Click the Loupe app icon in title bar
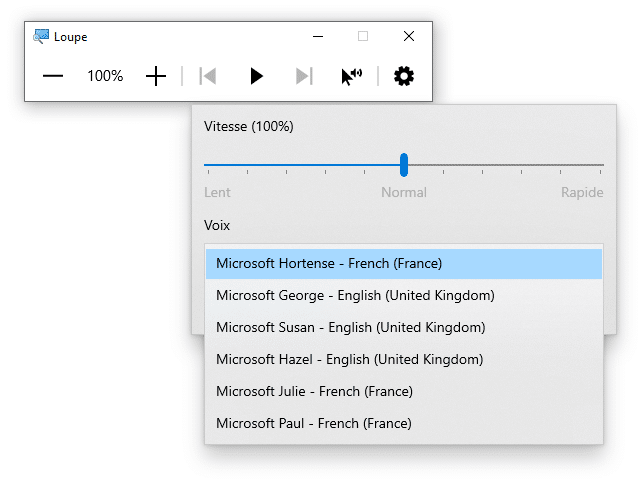This screenshot has height=486, width=641. click(x=41, y=36)
